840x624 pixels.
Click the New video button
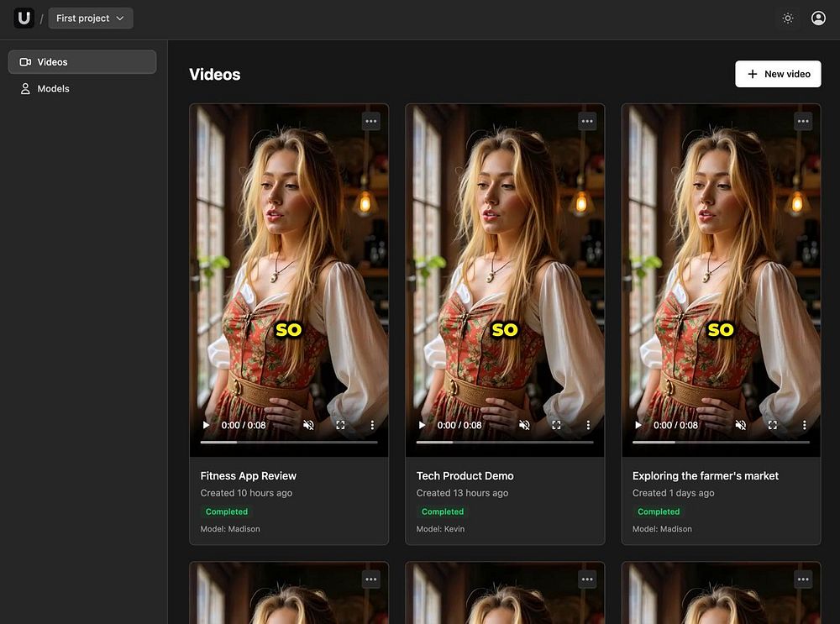[778, 74]
